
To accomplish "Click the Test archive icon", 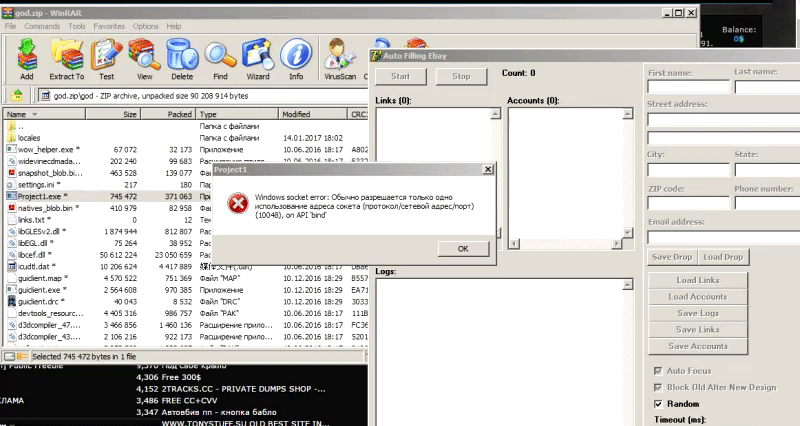I will (106, 59).
